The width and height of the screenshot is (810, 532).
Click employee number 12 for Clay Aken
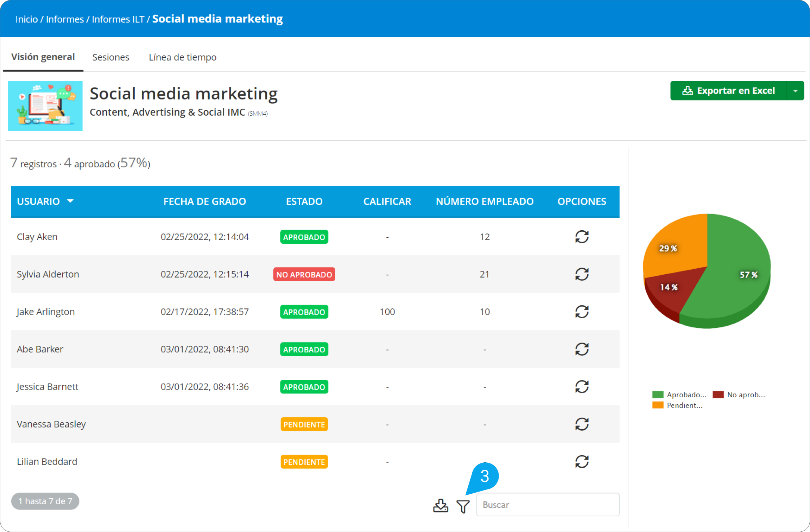[x=485, y=237]
